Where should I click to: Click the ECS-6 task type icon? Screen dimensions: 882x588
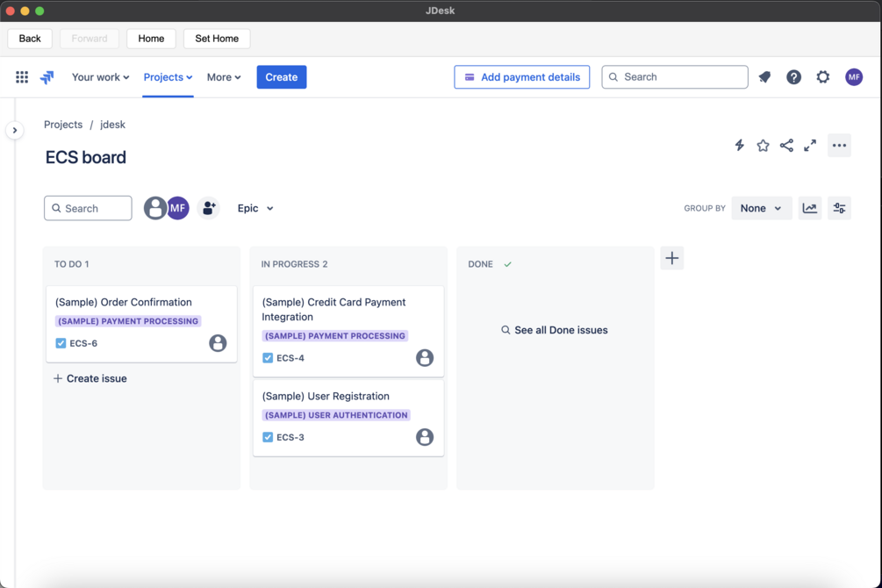[61, 343]
